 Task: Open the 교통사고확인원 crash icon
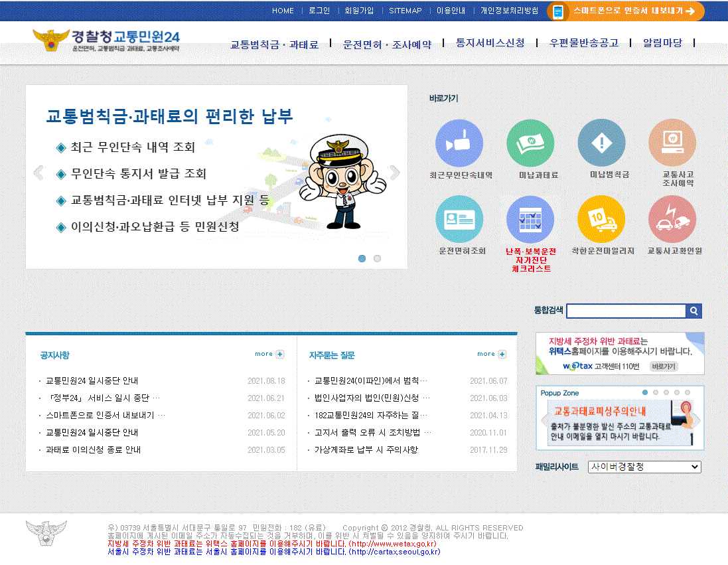[x=672, y=219]
